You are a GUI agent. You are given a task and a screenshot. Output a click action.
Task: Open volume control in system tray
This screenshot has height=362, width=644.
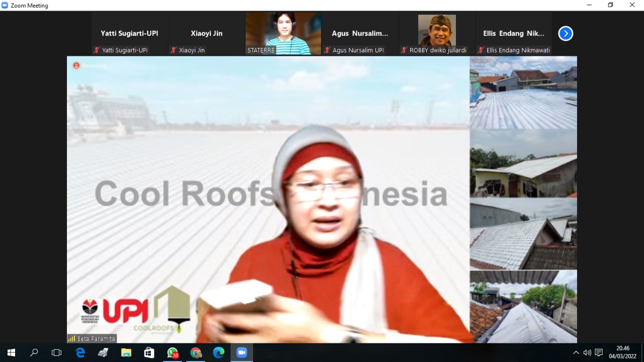coord(587,352)
